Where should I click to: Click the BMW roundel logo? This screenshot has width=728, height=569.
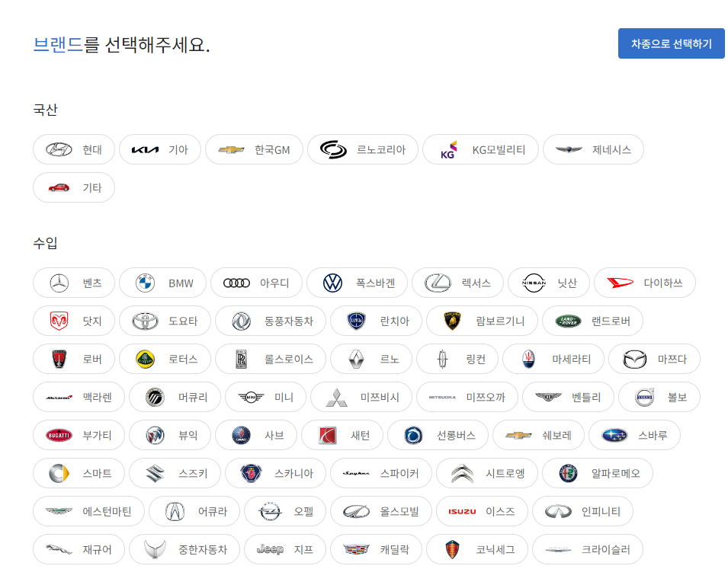point(145,283)
